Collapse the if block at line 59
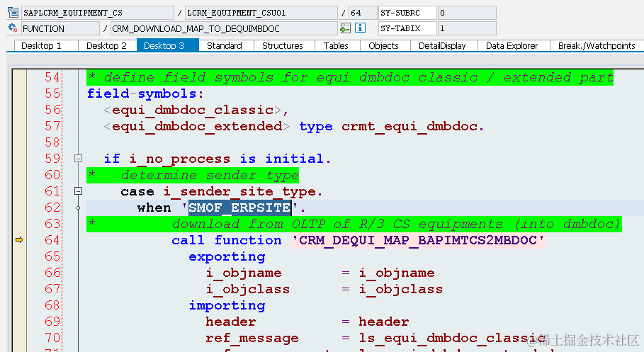Viewport: 644px width, 352px height. click(78, 159)
